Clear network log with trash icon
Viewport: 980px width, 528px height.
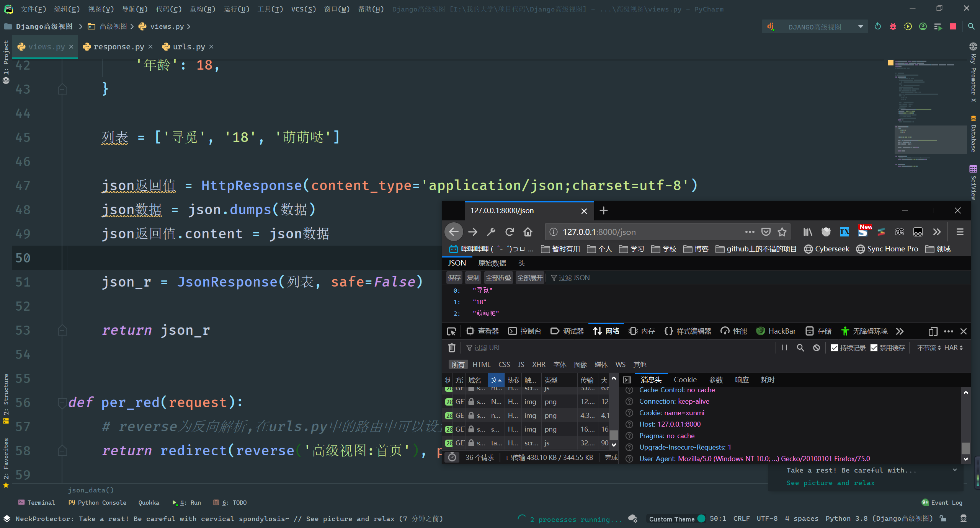452,348
